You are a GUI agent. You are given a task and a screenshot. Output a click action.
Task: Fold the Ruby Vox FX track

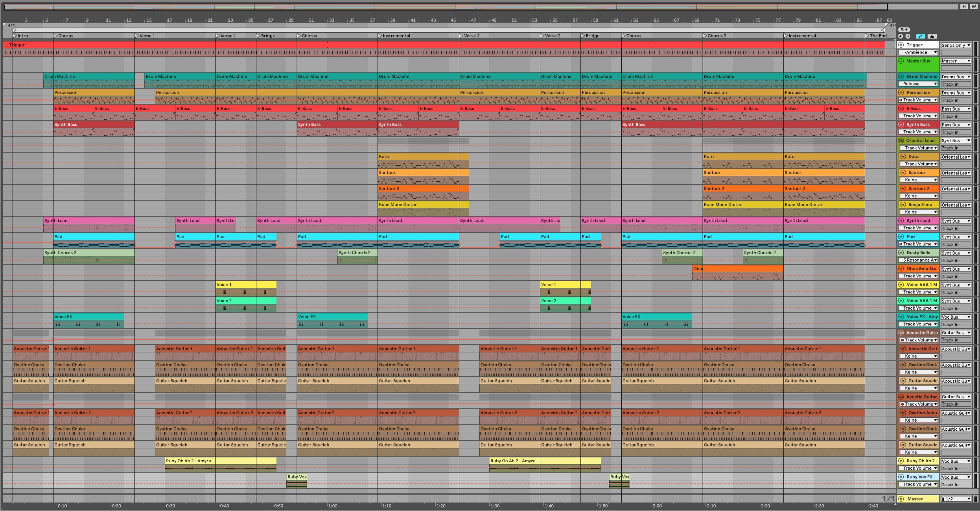[x=901, y=477]
